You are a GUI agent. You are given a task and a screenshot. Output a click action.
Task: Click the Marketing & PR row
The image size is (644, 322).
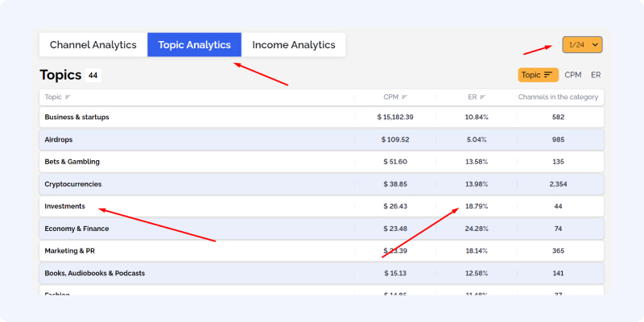(x=321, y=250)
